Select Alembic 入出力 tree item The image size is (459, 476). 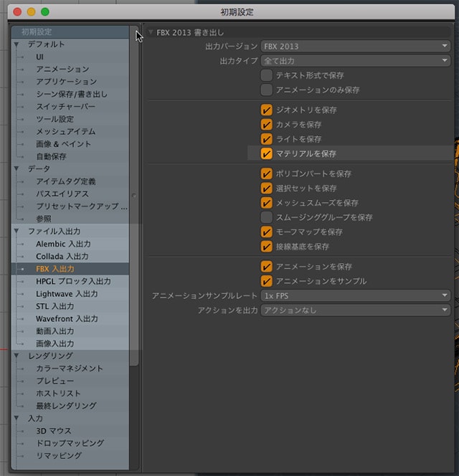tap(63, 244)
